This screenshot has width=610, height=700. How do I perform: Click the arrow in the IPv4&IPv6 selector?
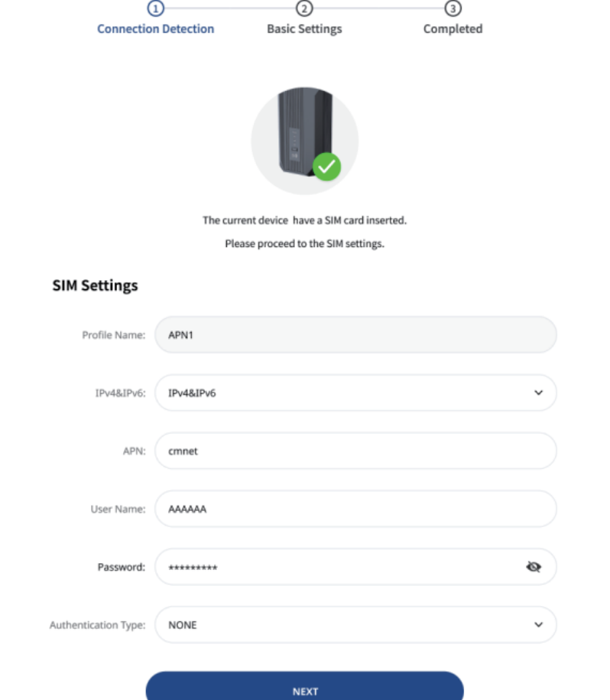point(538,392)
